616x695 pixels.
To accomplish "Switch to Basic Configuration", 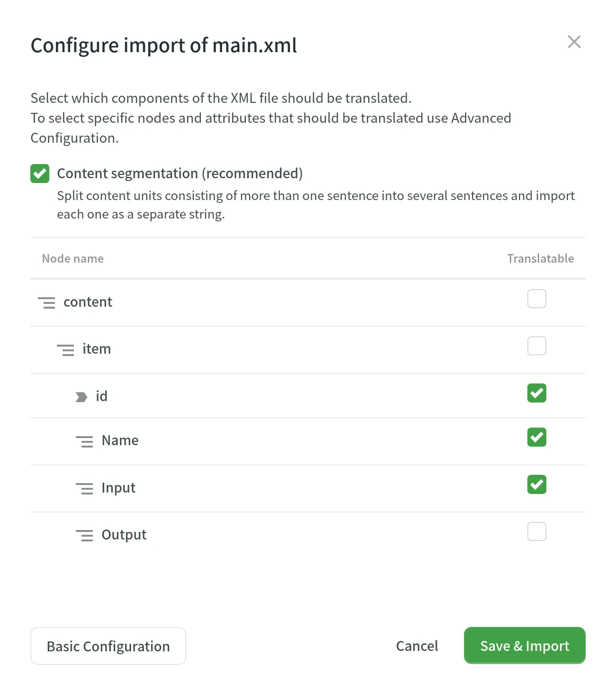I will (108, 646).
